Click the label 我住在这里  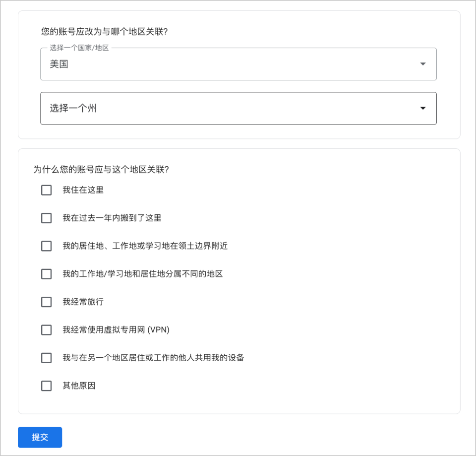click(x=83, y=190)
